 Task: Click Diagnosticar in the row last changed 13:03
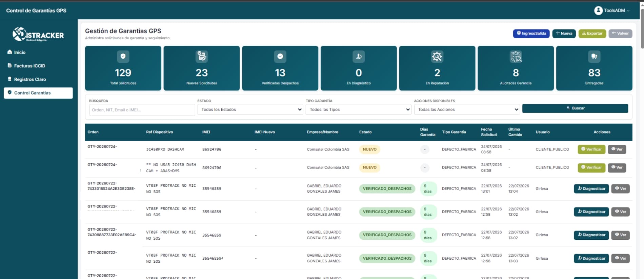pos(591,258)
